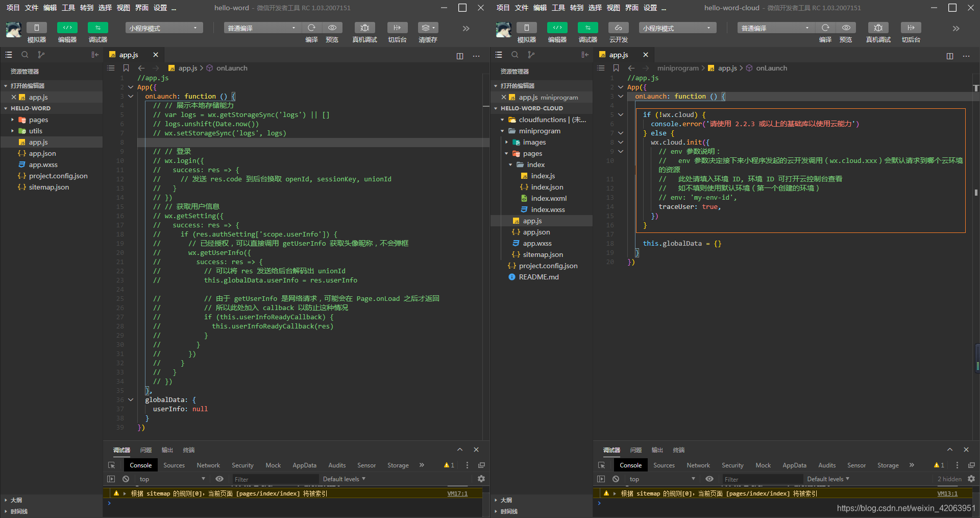Screen dimensions: 980x518
Task: Select element inspector icon in hello-word debugger
Action: 111,465
